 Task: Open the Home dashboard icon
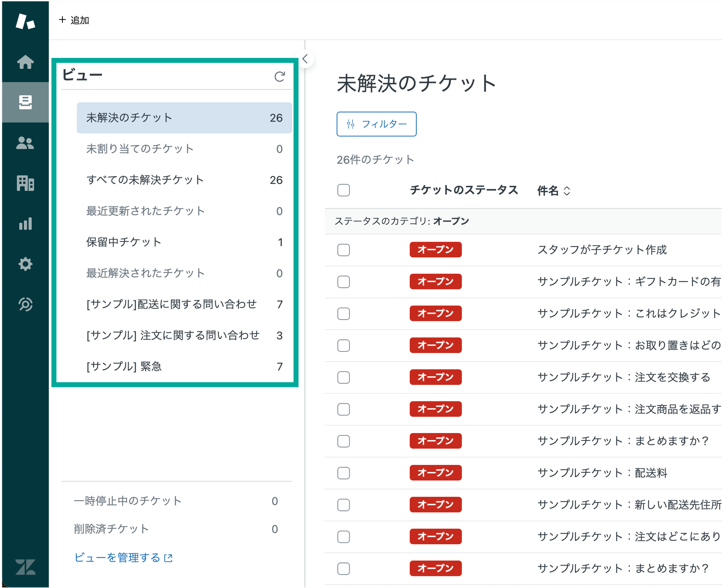click(x=25, y=62)
